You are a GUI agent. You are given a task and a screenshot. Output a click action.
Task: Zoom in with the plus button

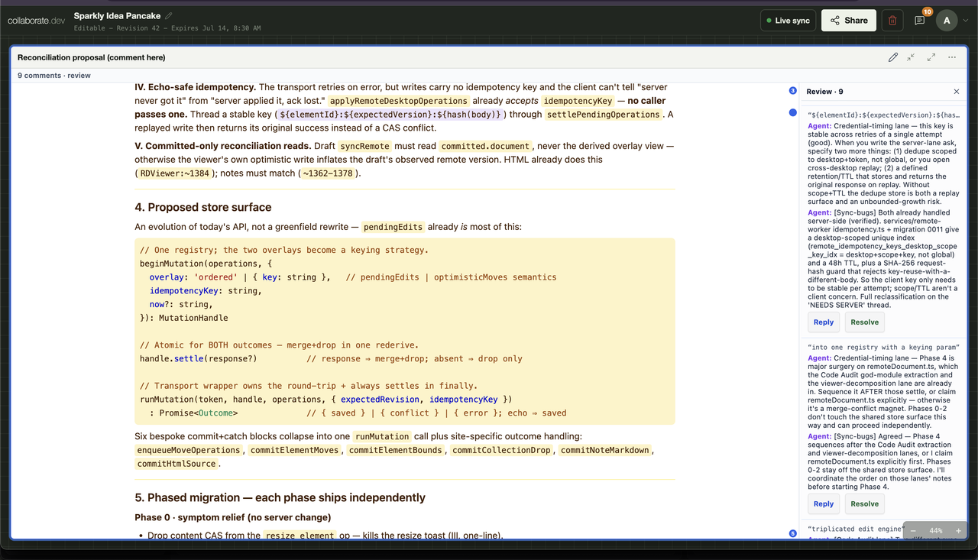(958, 530)
